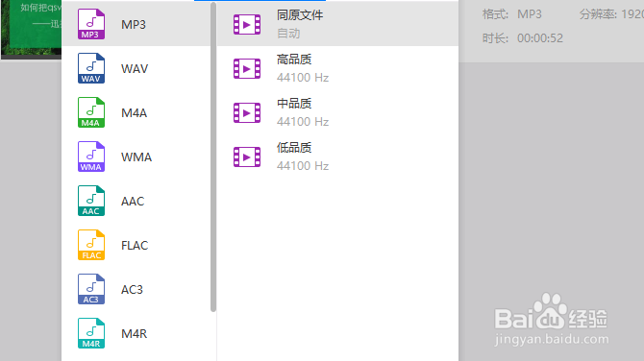Click the WAV format label text
The width and height of the screenshot is (644, 361).
(x=135, y=68)
